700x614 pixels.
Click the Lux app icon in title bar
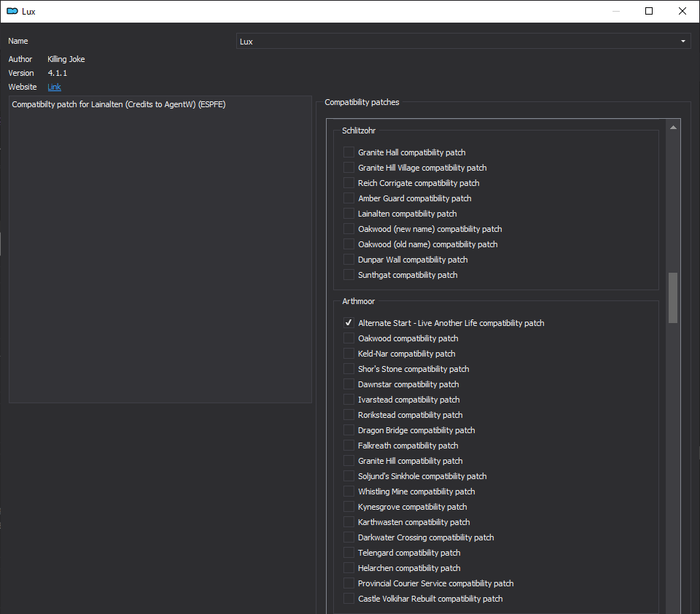click(12, 11)
